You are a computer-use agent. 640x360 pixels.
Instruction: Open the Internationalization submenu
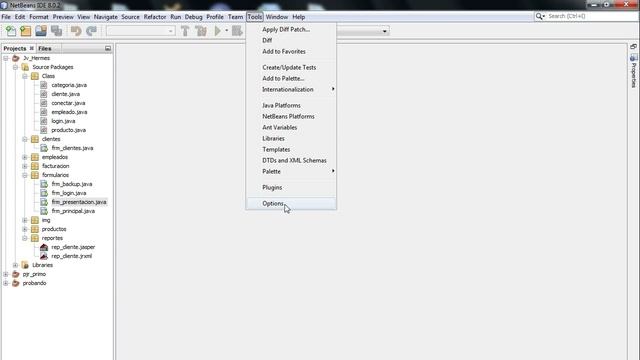tap(291, 89)
